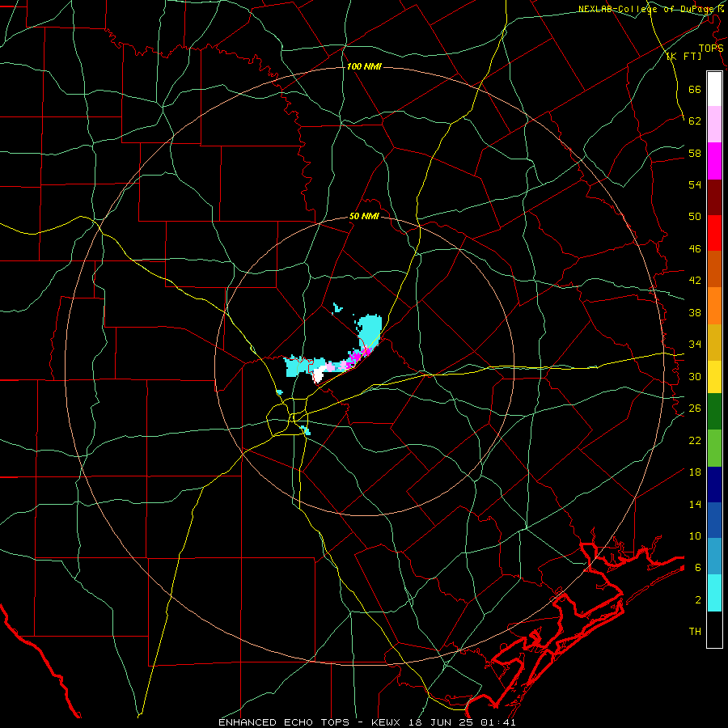Click the black TH threshold legend swatch
The width and height of the screenshot is (728, 728).
click(714, 629)
